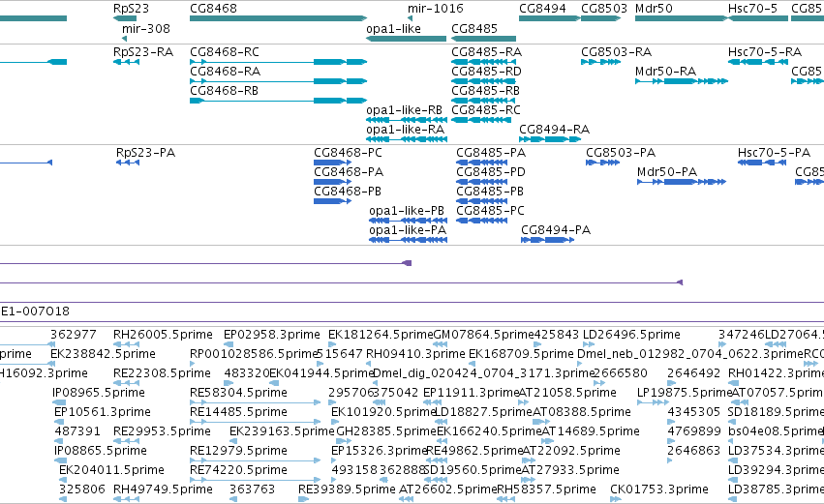Image resolution: width=824 pixels, height=504 pixels.
Task: Click the CG8468 gene label
Action: pyautogui.click(x=213, y=9)
